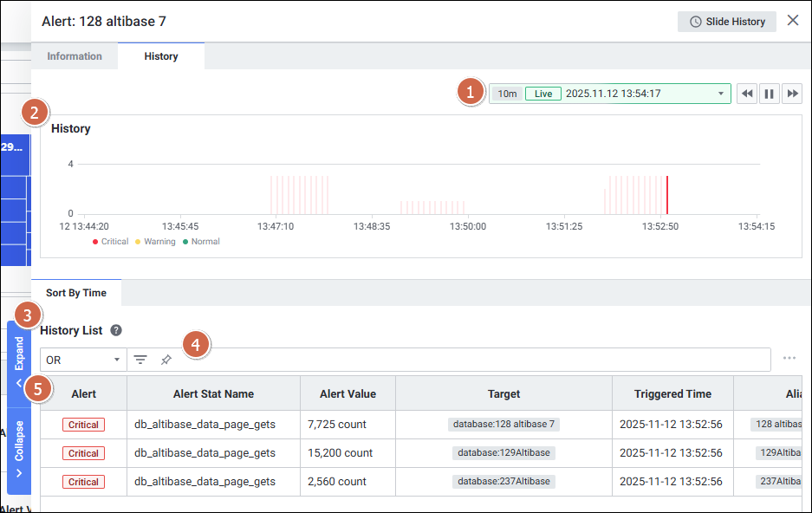
Task: Collapse the side panel with Collapse handle
Action: 19,449
